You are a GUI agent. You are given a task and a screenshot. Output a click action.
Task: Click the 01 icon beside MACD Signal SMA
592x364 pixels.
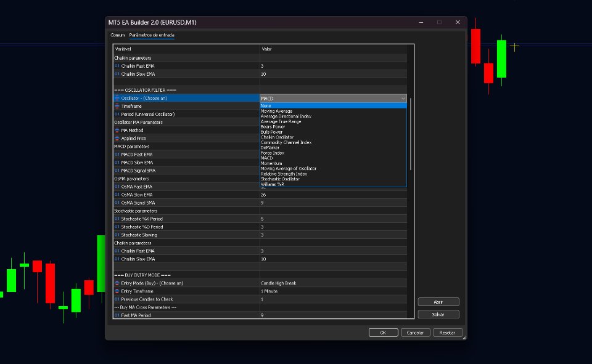[117, 171]
